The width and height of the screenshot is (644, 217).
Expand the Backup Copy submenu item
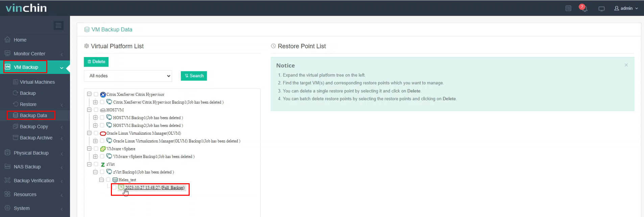point(35,127)
